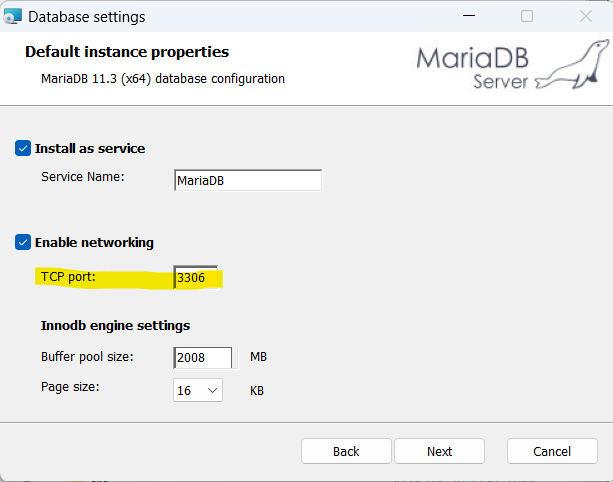613x482 pixels.
Task: Click the 'Innodb engine settings' heading
Action: pyautogui.click(x=115, y=325)
